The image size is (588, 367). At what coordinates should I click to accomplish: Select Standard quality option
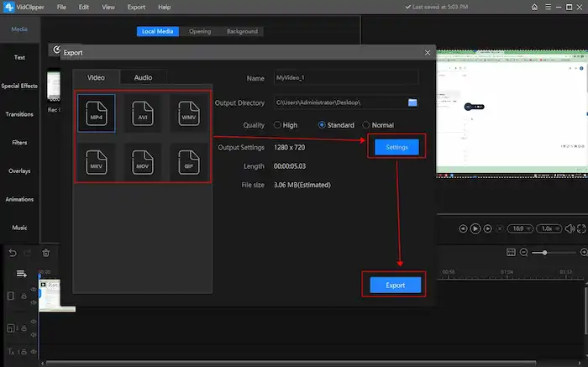[322, 125]
